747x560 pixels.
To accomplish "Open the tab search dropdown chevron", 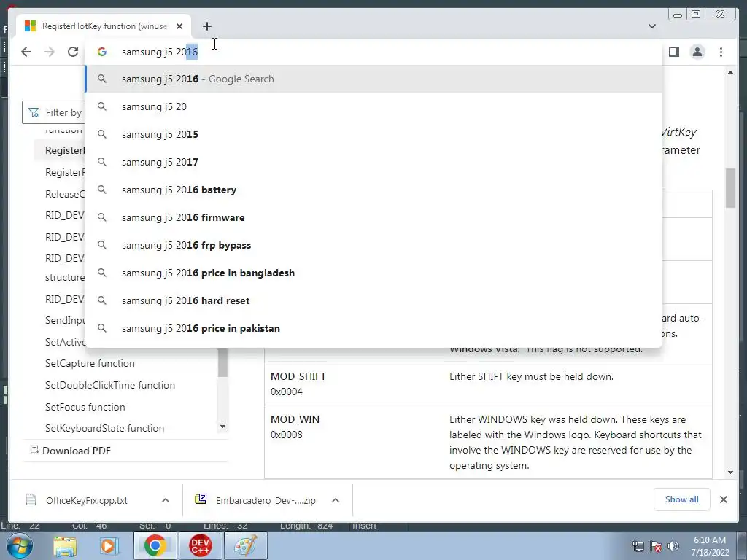I will [x=652, y=26].
